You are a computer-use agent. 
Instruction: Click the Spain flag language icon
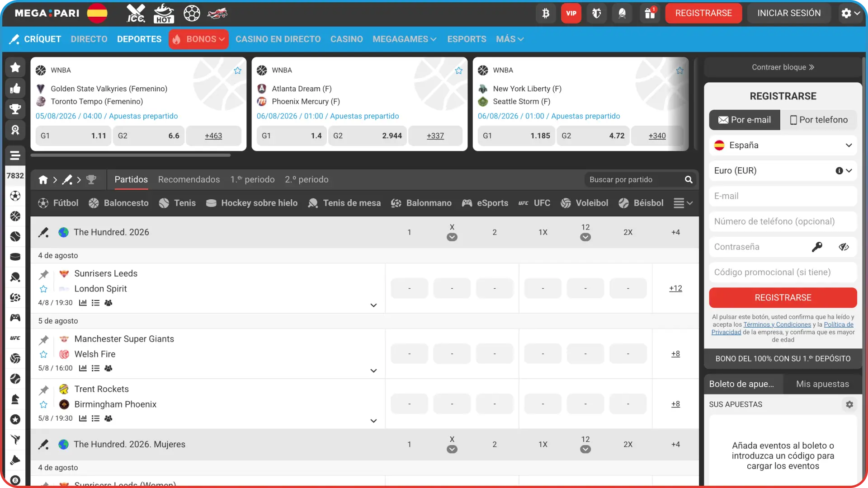[97, 13]
